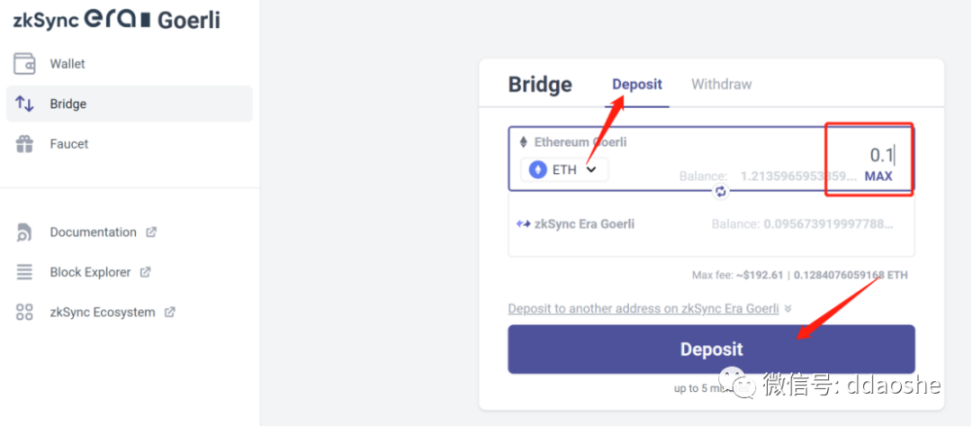Click the zkSync Ecosystem grid icon

tap(25, 312)
